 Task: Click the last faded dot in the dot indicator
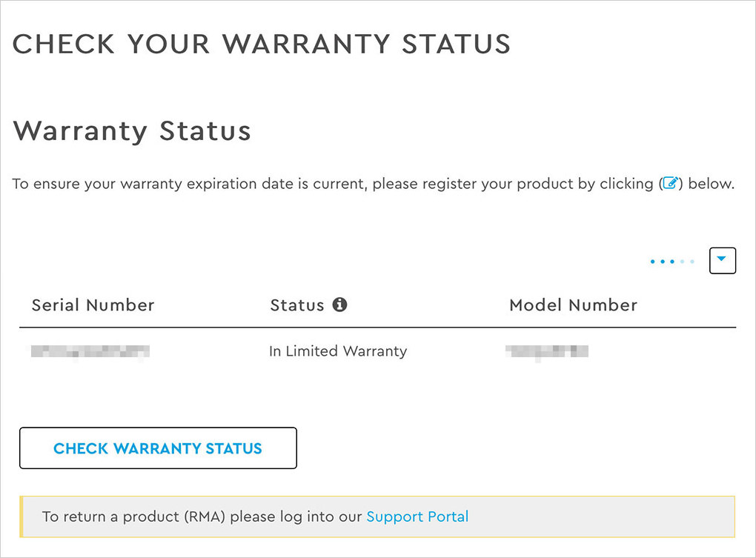pos(692,262)
